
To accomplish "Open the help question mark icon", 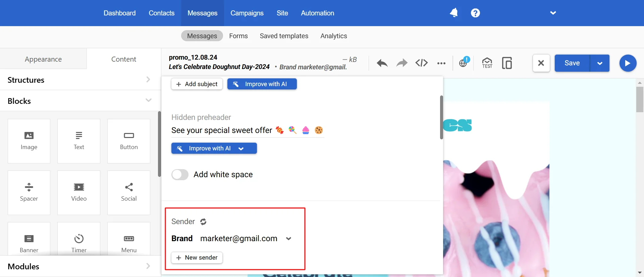I will click(475, 13).
